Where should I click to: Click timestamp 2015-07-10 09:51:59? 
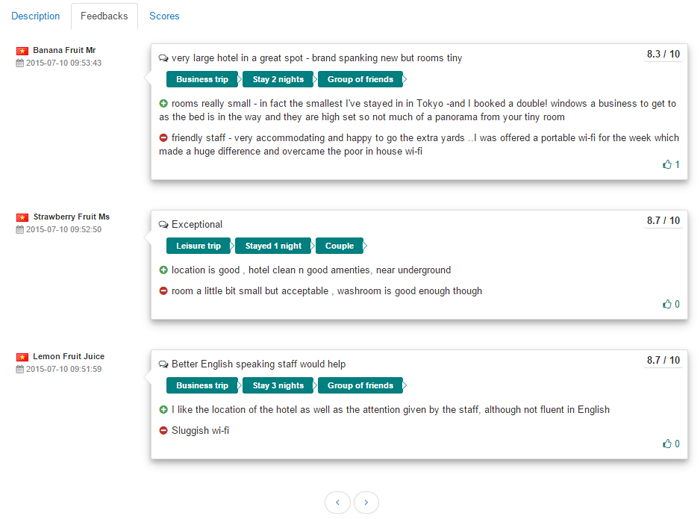pos(64,369)
